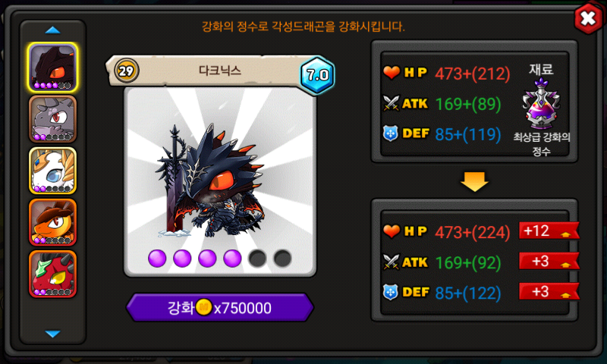
Task: Select the gray dragon with red eye
Action: click(x=52, y=119)
